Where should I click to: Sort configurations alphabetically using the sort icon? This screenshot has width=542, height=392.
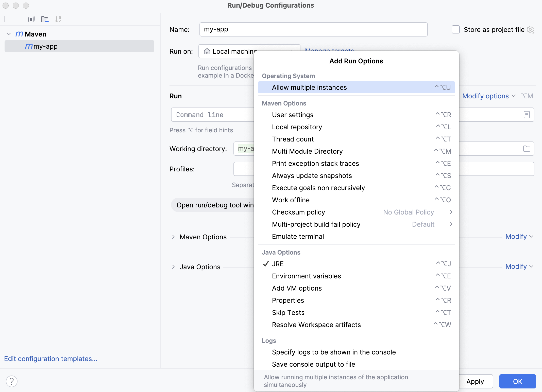coord(58,19)
